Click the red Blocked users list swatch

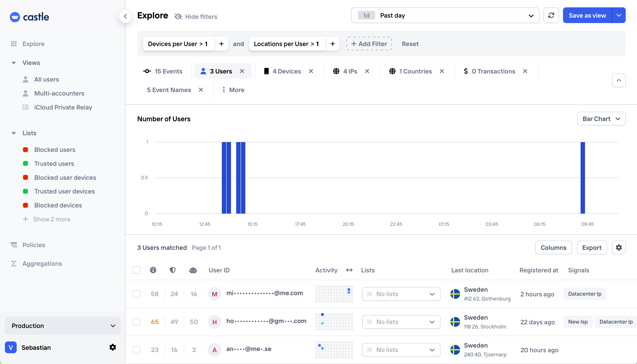pos(25,150)
